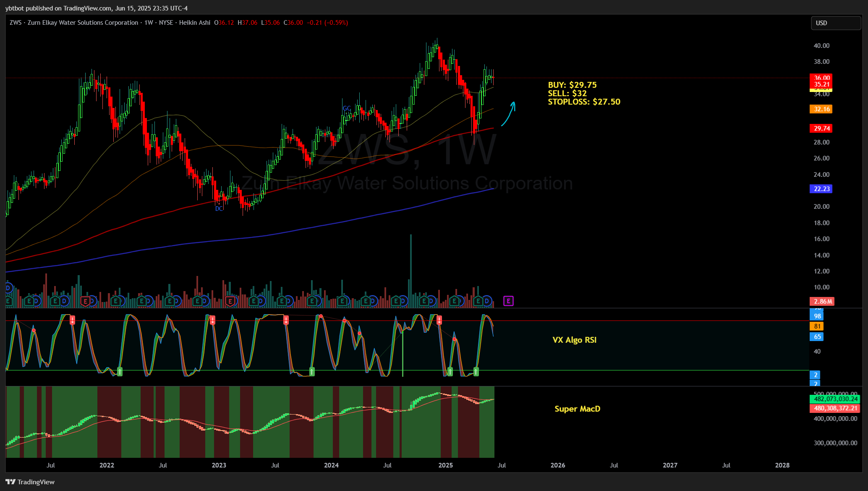Click the 2.86M volume tag

[822, 302]
